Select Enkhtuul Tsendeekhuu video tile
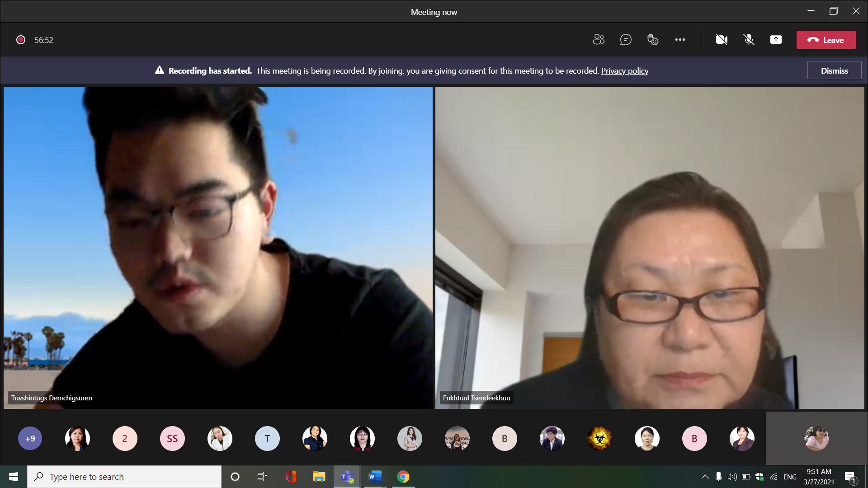Image resolution: width=868 pixels, height=488 pixels. tap(650, 248)
